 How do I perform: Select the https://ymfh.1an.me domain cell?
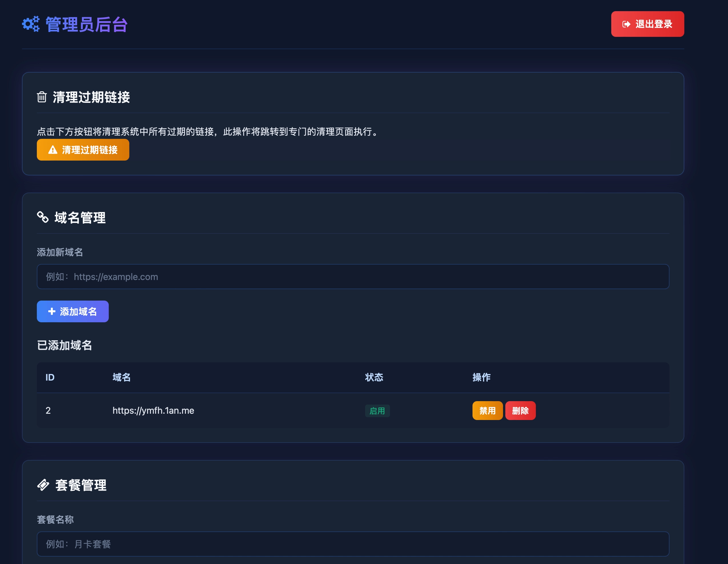coord(153,411)
